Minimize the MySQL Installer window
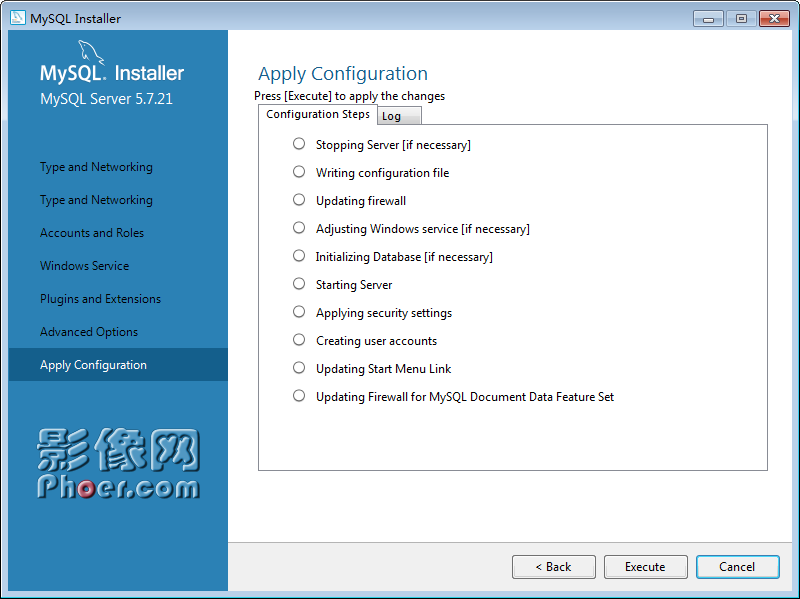 [708, 19]
